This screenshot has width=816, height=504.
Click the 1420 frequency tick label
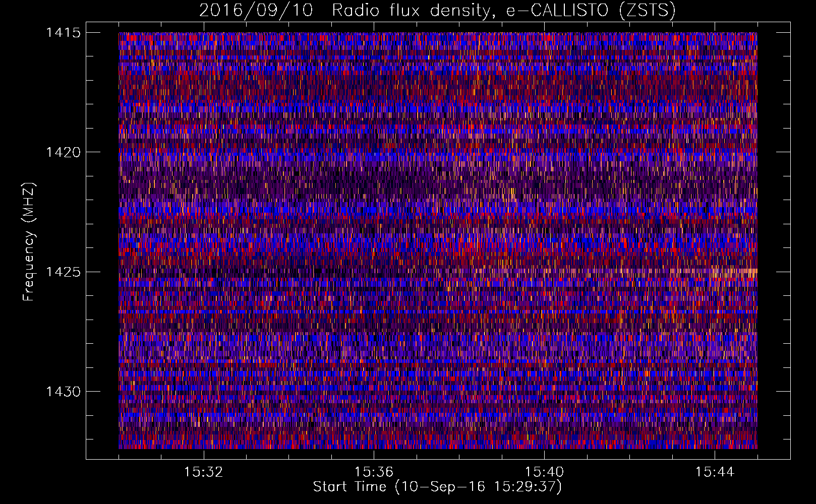pyautogui.click(x=63, y=152)
